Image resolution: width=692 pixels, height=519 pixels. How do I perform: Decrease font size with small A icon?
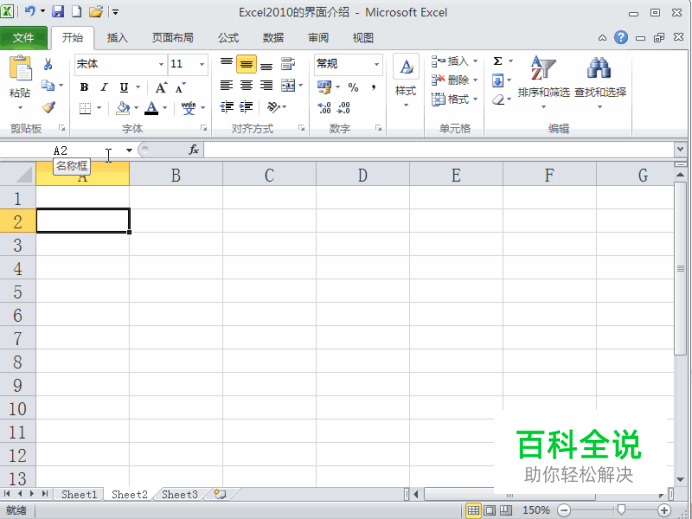click(180, 87)
